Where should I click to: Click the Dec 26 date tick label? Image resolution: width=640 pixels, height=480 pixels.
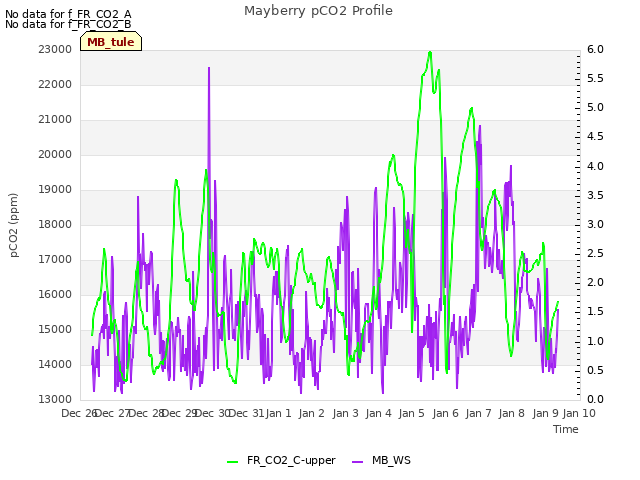pos(78,413)
